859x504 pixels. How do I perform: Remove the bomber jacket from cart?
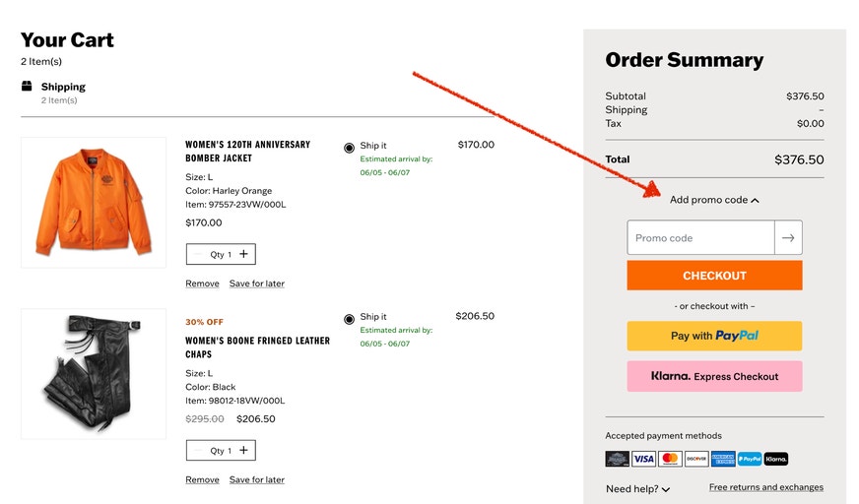click(x=202, y=283)
